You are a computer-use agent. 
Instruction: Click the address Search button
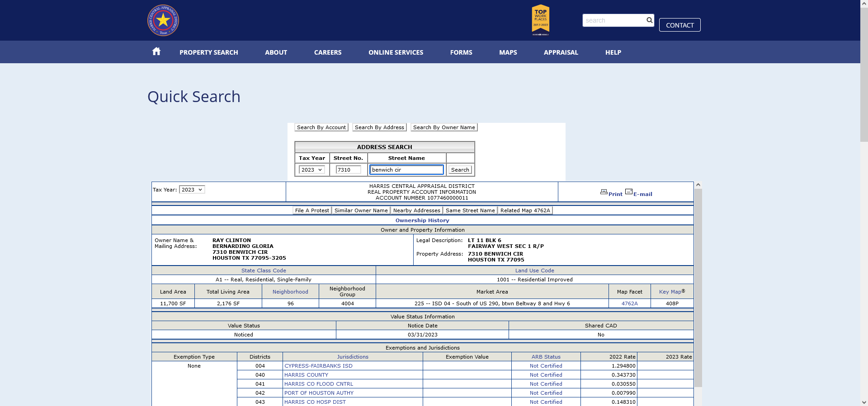(x=460, y=170)
